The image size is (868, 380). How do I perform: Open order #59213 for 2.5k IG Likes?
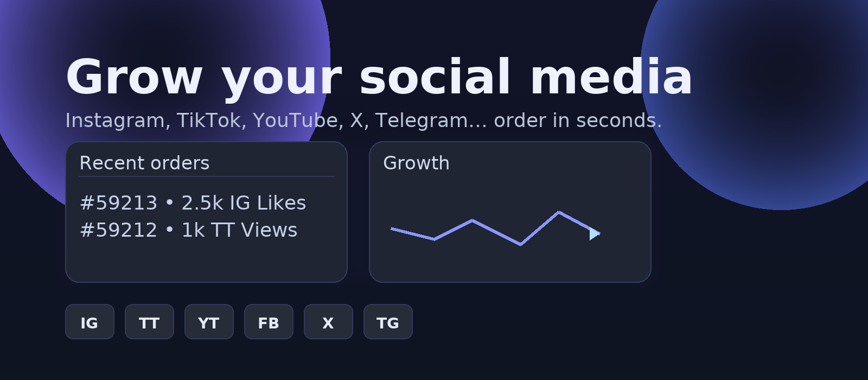[x=193, y=203]
